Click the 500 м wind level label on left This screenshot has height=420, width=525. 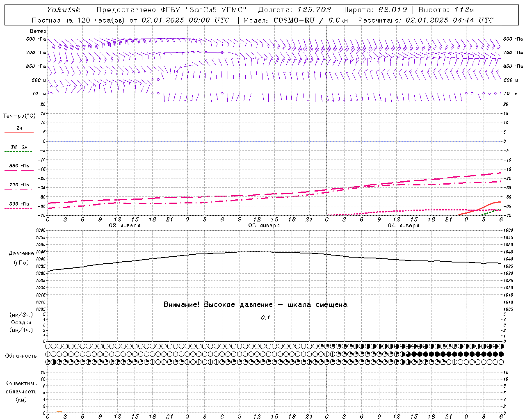point(39,80)
